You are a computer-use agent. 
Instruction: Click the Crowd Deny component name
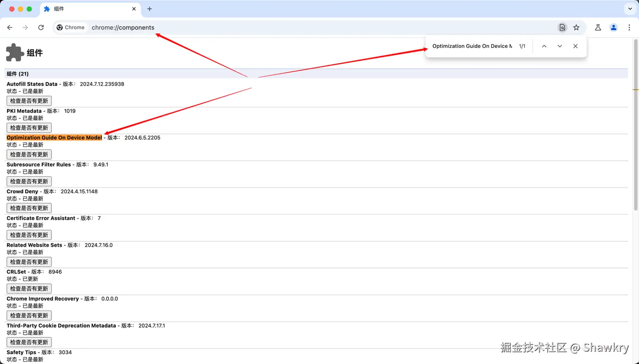pyautogui.click(x=22, y=192)
